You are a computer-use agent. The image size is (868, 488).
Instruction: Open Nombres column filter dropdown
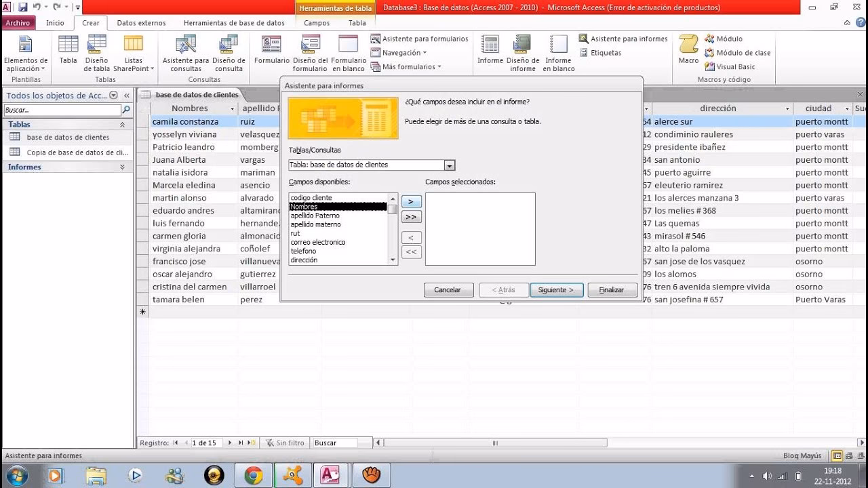[x=232, y=108]
